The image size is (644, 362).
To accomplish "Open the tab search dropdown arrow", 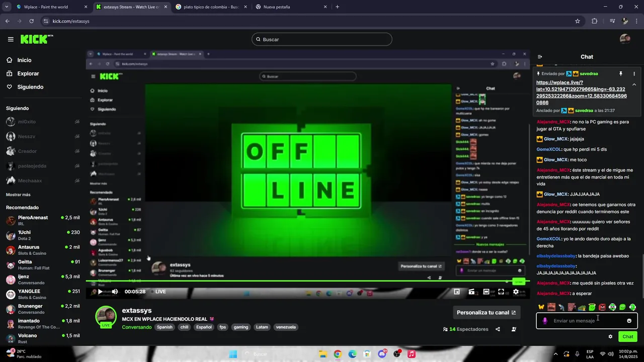I will click(x=6, y=7).
